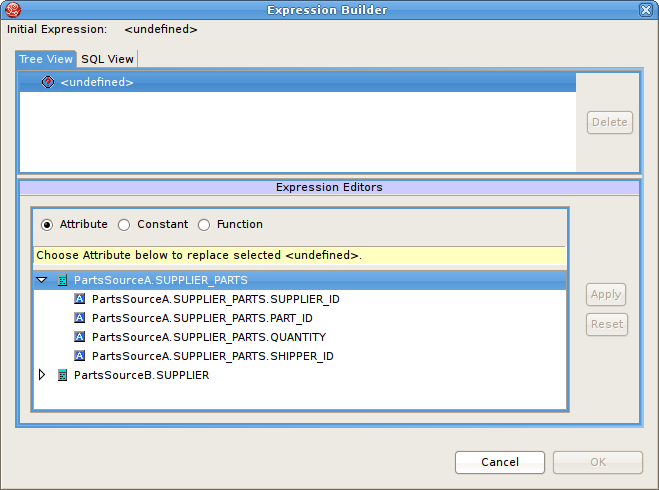Select the Function radio button
This screenshot has width=659, height=490.
(204, 225)
